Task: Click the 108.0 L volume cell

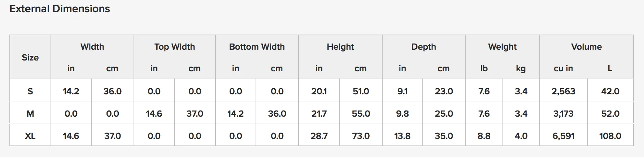Action: click(610, 136)
